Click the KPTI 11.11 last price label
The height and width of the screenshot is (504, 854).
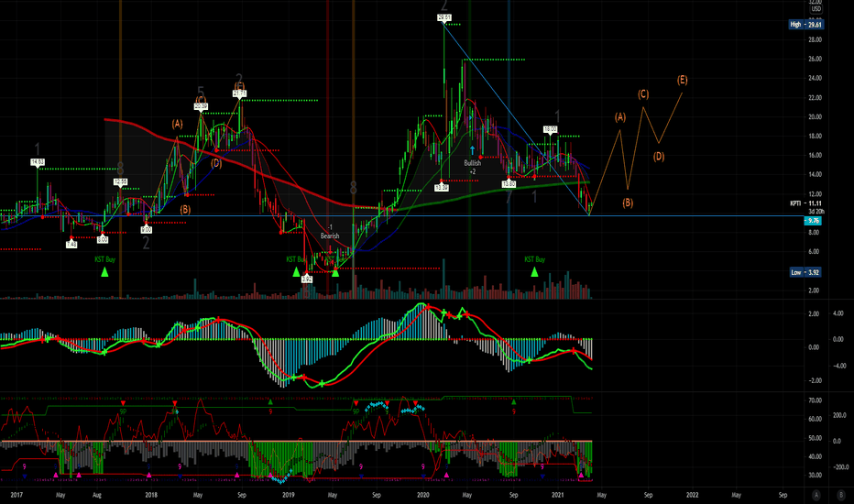click(806, 203)
